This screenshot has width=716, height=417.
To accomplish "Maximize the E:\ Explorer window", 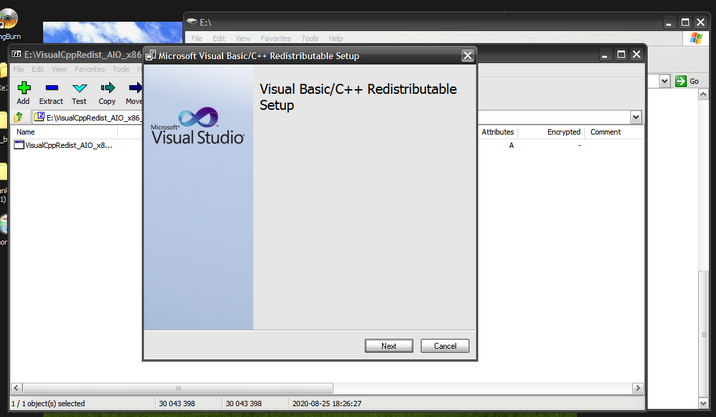I will (x=685, y=22).
